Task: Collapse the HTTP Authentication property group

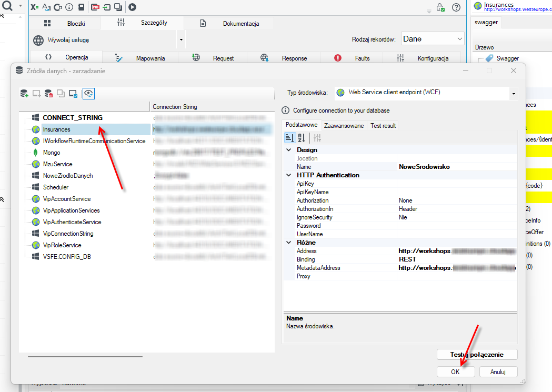Action: tap(289, 175)
